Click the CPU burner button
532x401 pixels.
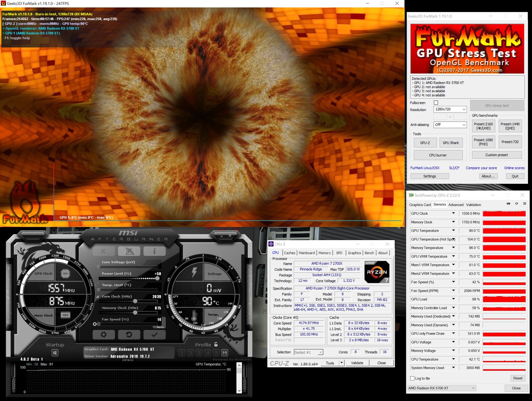(x=438, y=155)
